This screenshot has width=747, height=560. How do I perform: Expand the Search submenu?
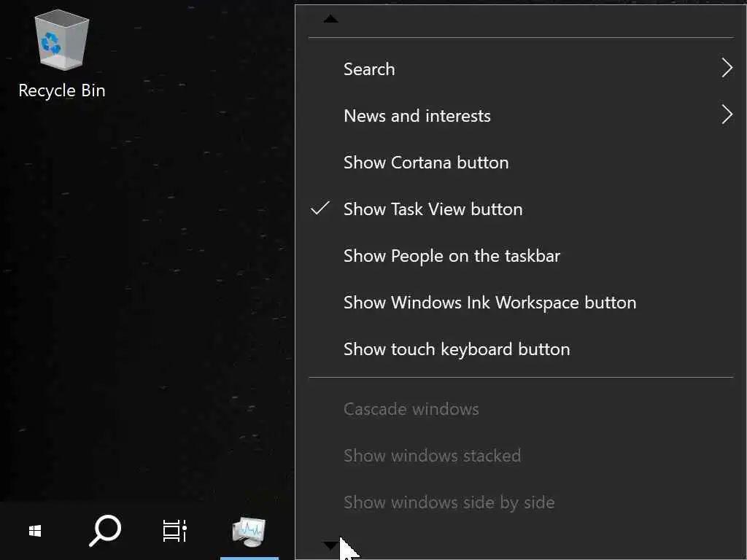(521, 69)
